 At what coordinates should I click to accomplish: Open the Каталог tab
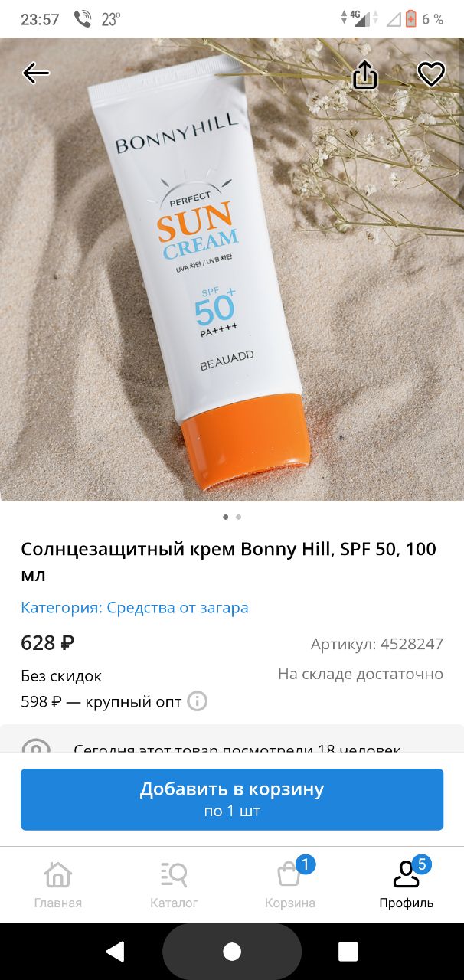174,884
